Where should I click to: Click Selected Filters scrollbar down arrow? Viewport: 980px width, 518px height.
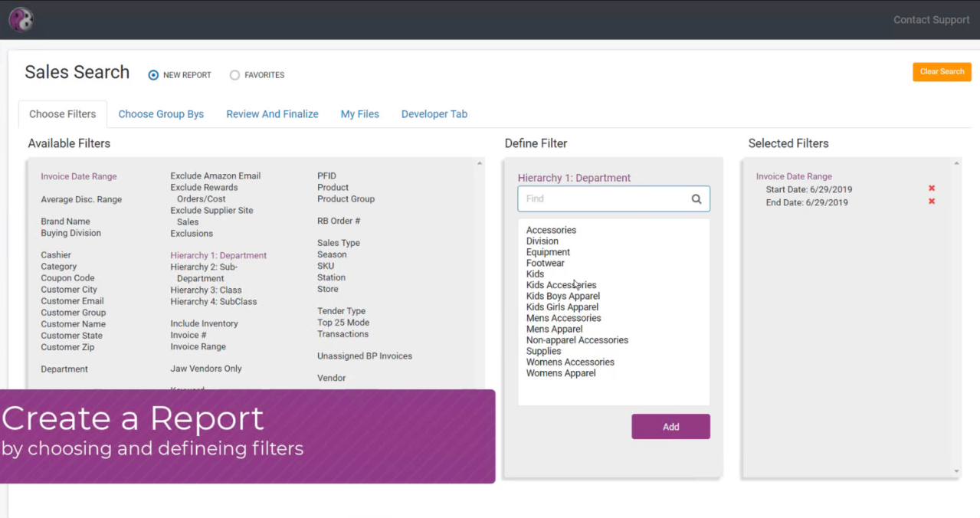pyautogui.click(x=956, y=471)
